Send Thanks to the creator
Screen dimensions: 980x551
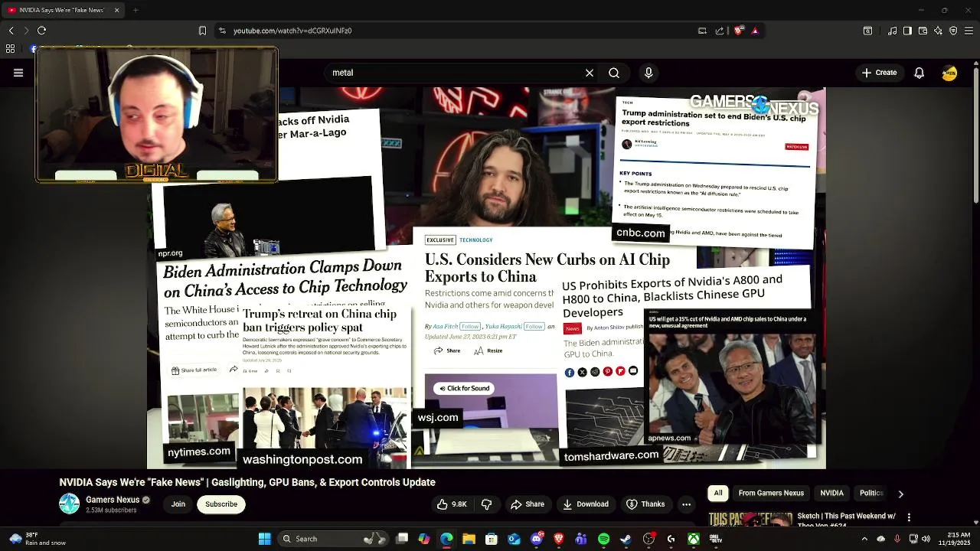click(645, 504)
